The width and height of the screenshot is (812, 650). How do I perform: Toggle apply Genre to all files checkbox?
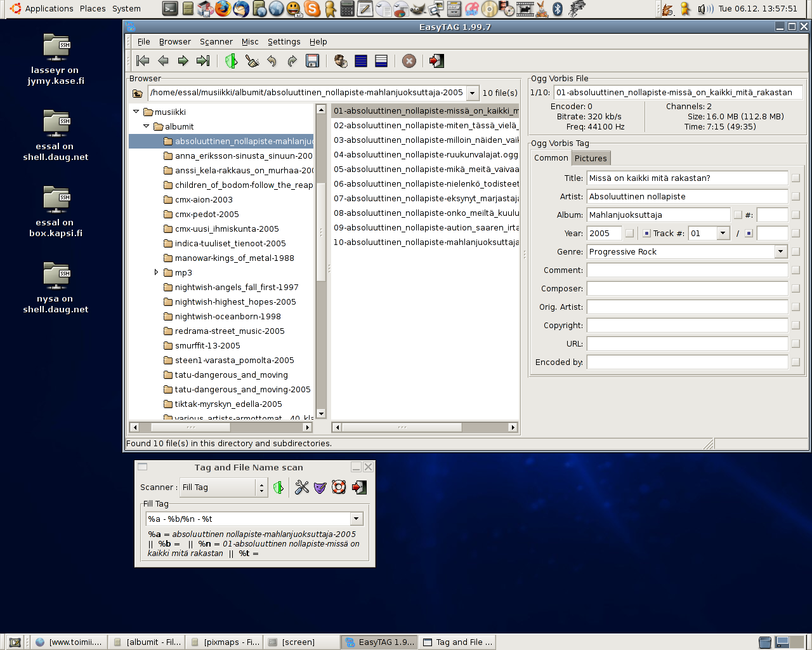[x=796, y=252]
